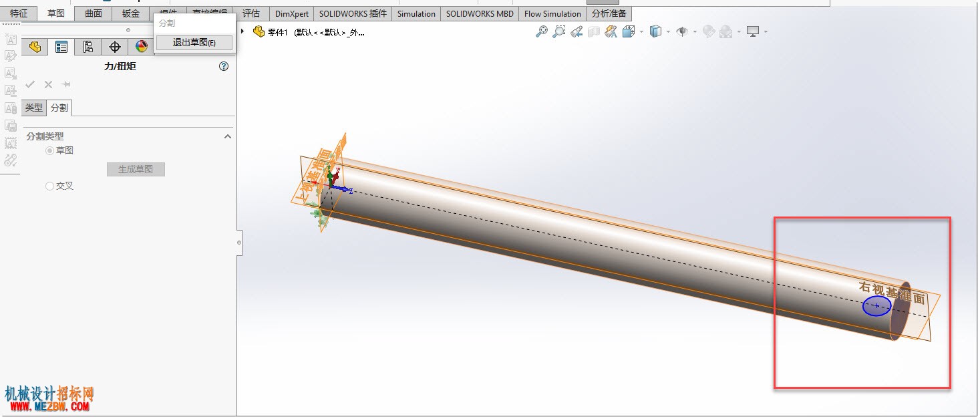Open the DisplayManager color ball tab
Screen dimensions: 980x419
tap(141, 47)
